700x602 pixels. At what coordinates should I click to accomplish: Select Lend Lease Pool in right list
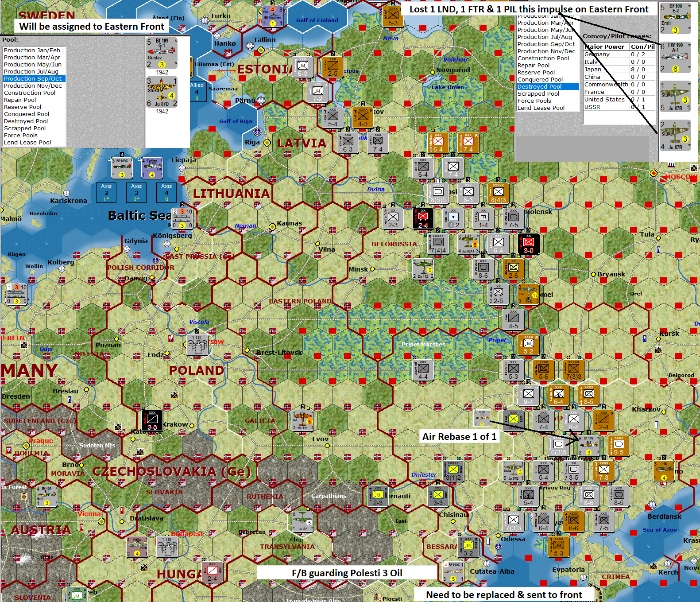click(x=548, y=108)
